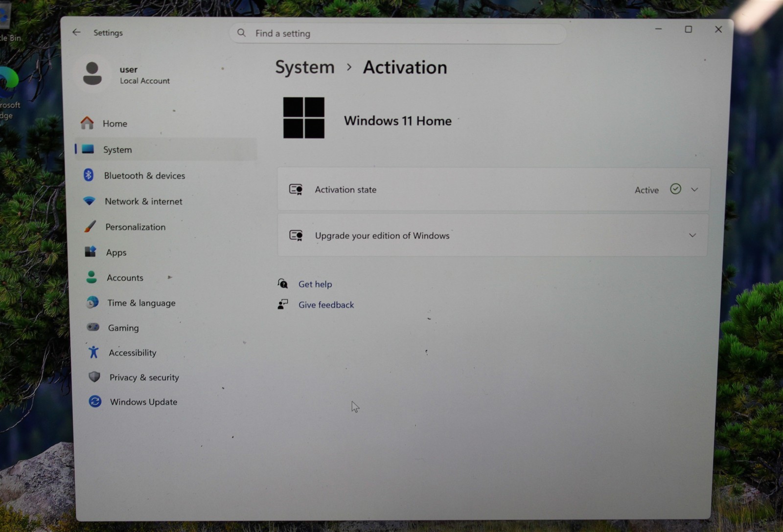Click the Accounts person icon
This screenshot has height=532, width=783.
click(x=92, y=277)
